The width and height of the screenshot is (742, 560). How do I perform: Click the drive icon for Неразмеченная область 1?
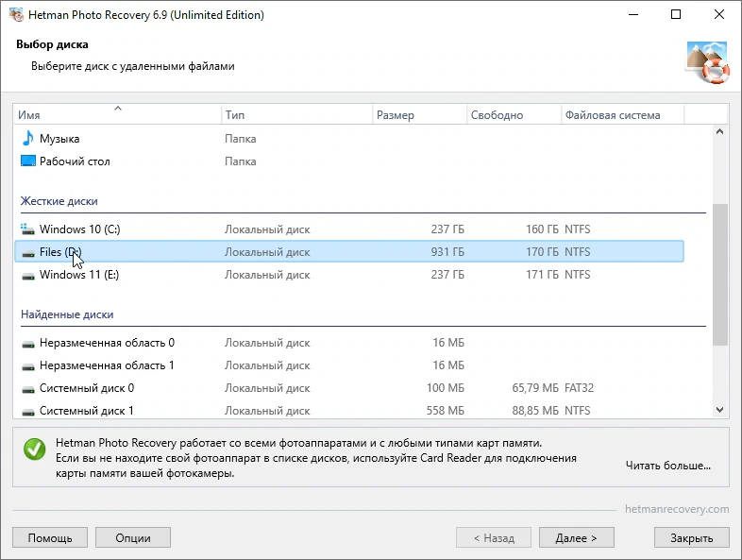coord(28,366)
